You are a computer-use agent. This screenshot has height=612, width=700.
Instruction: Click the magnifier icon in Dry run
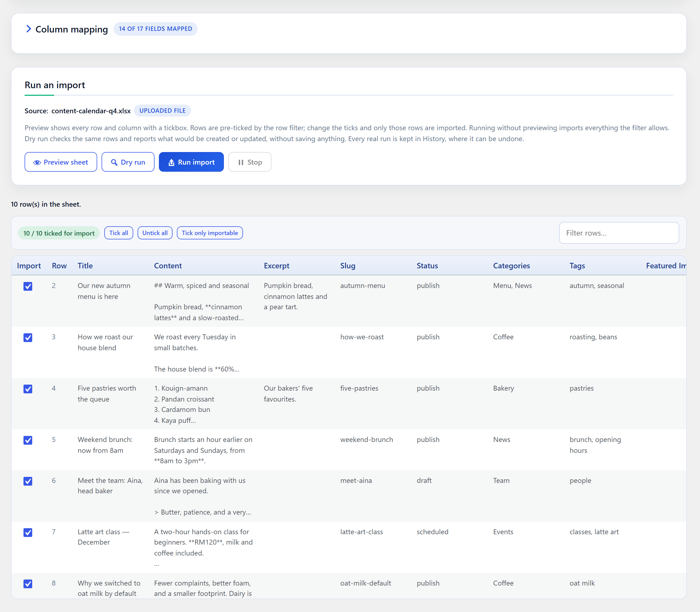click(114, 163)
